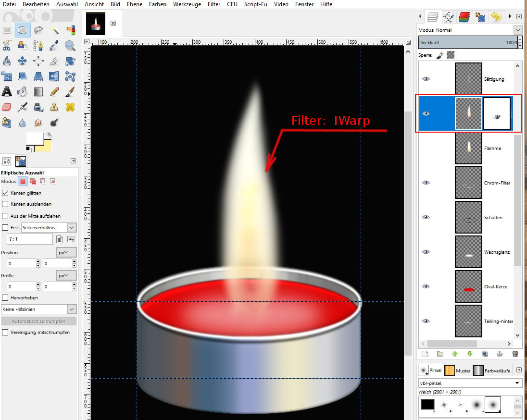The height and width of the screenshot is (420, 527).
Task: Uncheck the Kanten glätten checkbox
Action: 5,193
